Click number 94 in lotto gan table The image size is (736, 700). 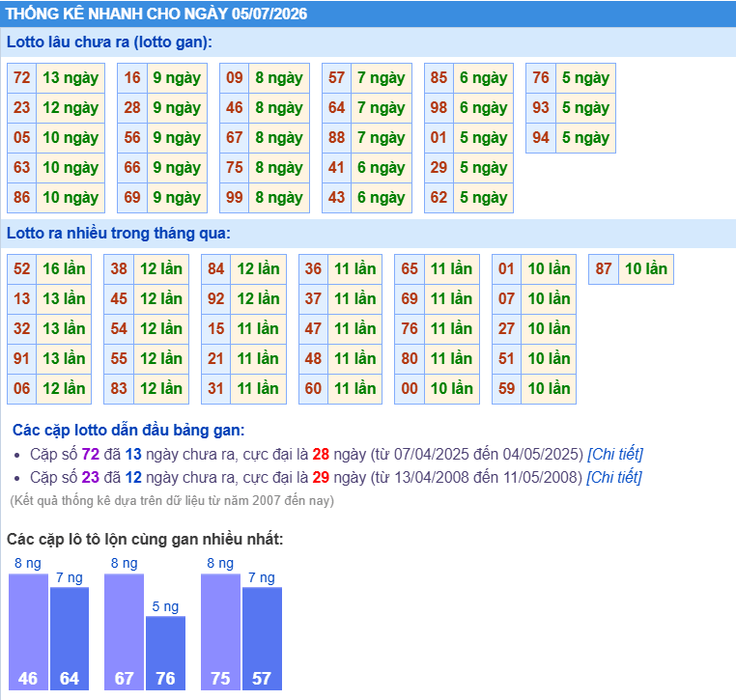tap(541, 138)
